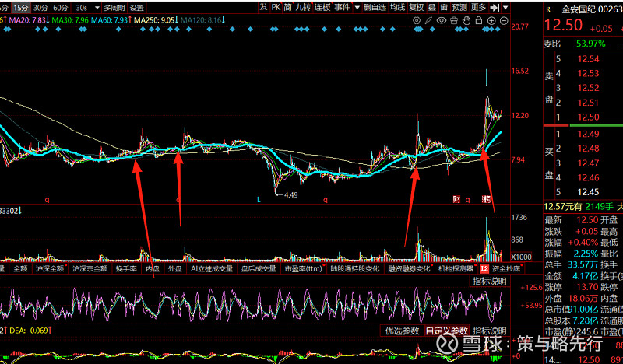The width and height of the screenshot is (623, 364).
Task: Toggle the eye visibility icon
Action: click(442, 21)
